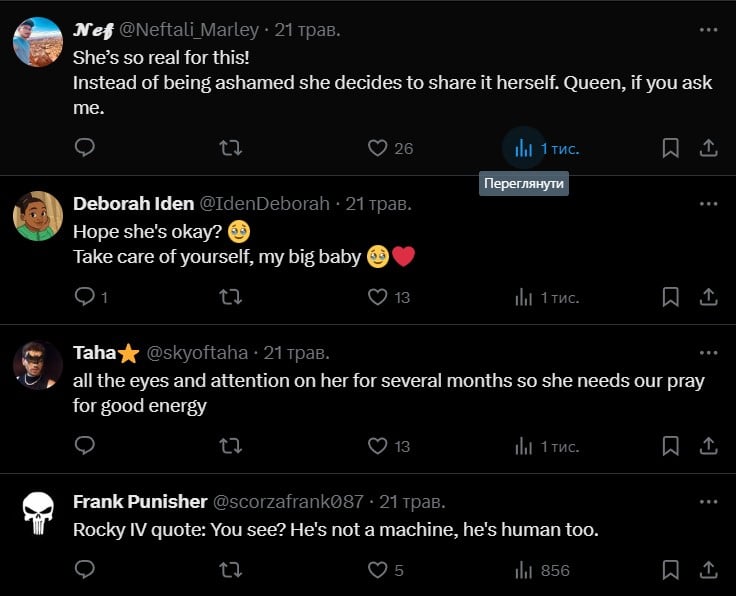This screenshot has width=736, height=596.
Task: Open Frank Punisher's skull avatar
Action: click(38, 513)
